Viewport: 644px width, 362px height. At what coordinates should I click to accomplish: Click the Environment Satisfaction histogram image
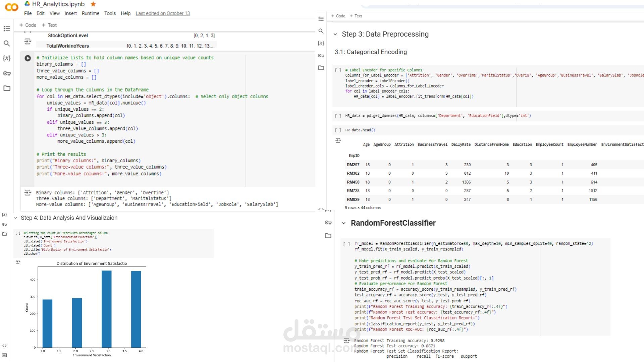point(86,309)
